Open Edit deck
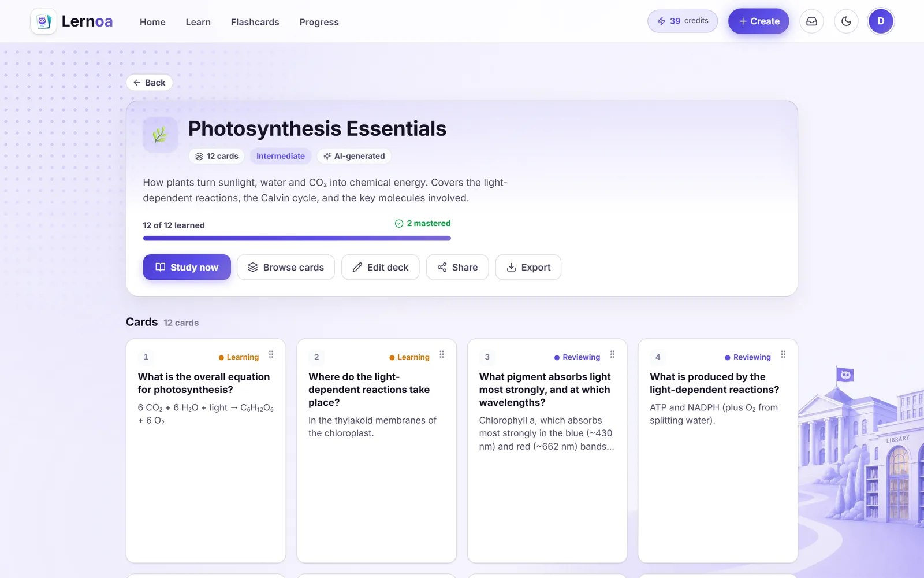 click(381, 267)
